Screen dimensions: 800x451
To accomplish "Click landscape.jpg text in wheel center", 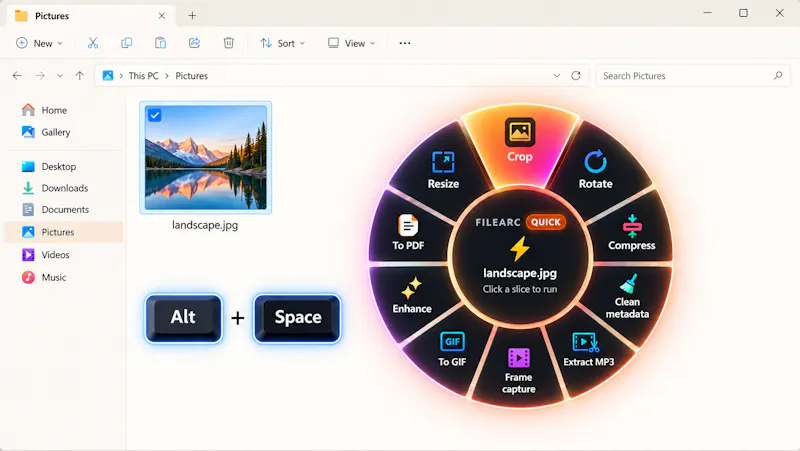I will pos(520,273).
